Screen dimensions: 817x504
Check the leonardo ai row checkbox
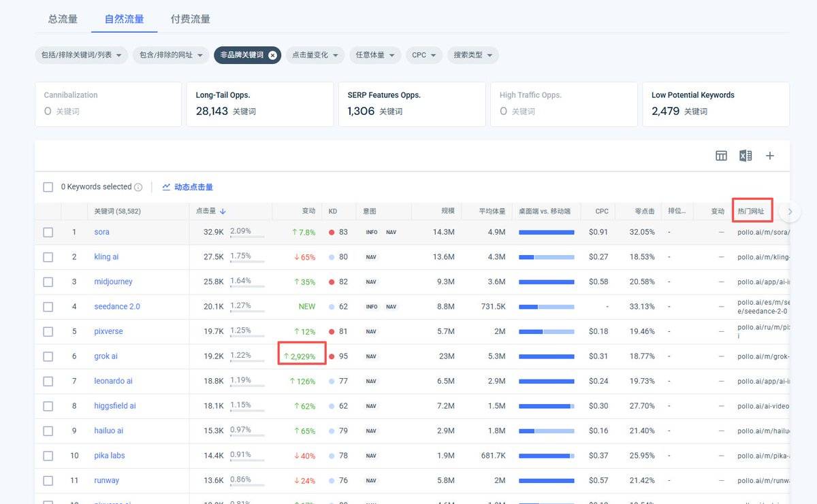[48, 381]
